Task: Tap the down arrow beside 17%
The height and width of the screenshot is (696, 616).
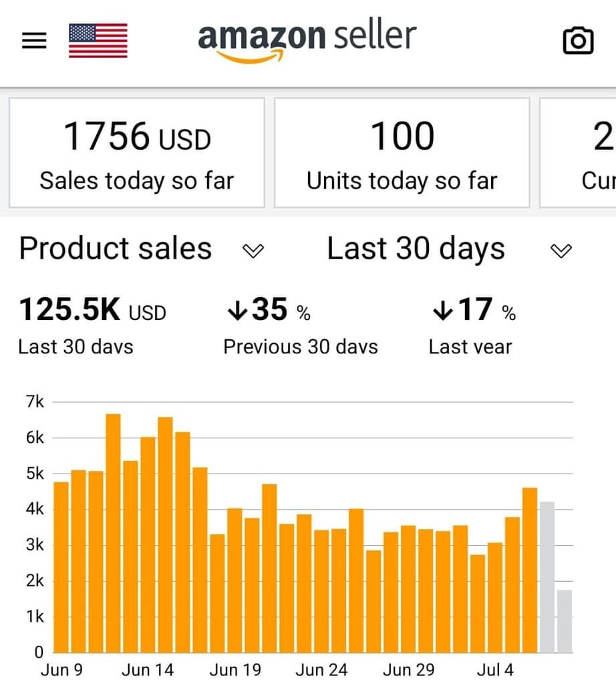Action: pyautogui.click(x=443, y=310)
